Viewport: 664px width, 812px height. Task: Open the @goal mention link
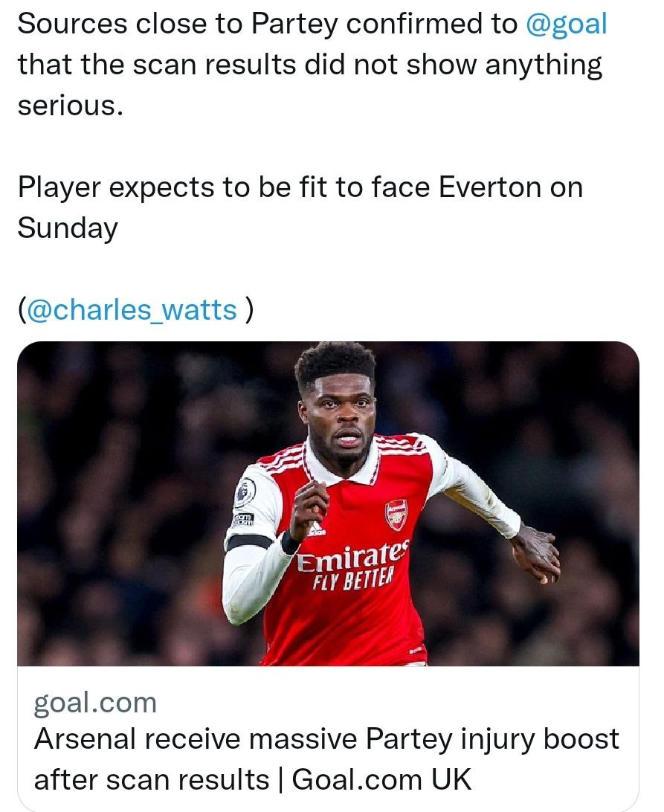click(x=567, y=24)
